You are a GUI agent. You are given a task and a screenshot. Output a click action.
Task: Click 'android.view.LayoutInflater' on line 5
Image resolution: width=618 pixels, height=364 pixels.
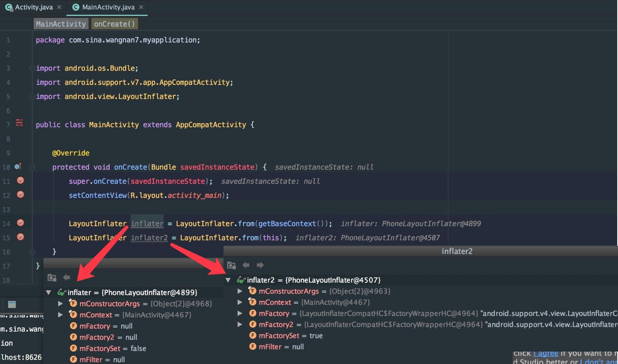pyautogui.click(x=120, y=97)
